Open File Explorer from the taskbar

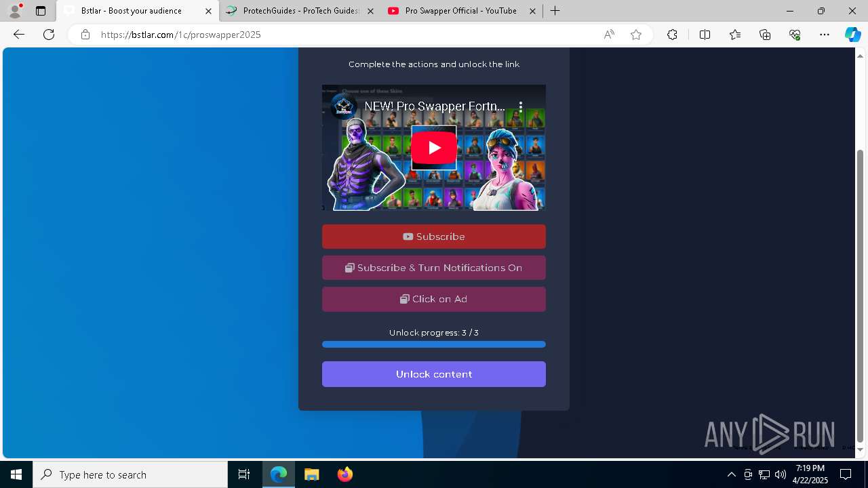[311, 474]
